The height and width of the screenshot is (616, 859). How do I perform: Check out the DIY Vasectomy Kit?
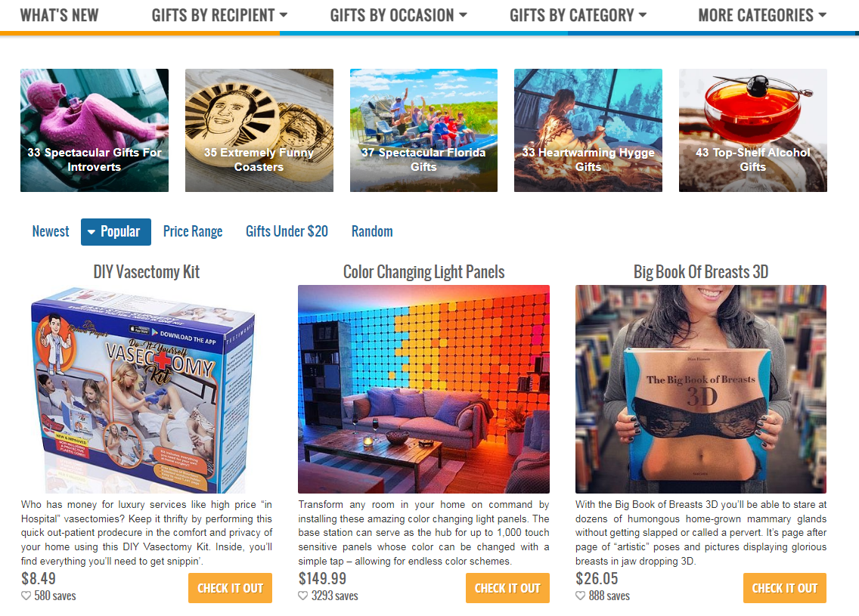tap(230, 588)
